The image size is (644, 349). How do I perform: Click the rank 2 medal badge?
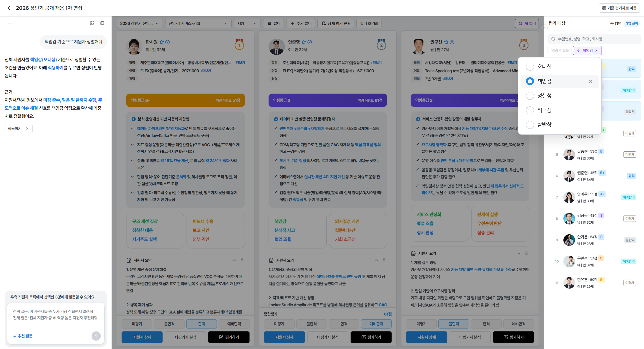pyautogui.click(x=381, y=45)
